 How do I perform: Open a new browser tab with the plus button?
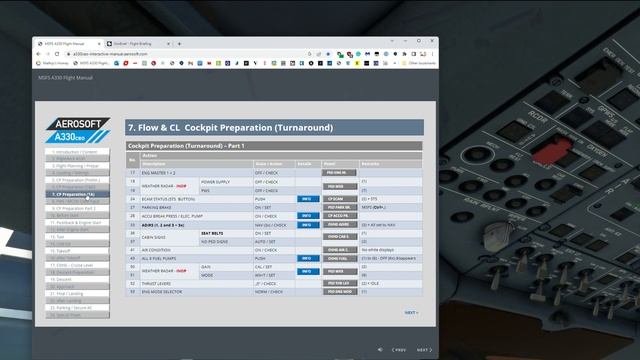[x=179, y=44]
